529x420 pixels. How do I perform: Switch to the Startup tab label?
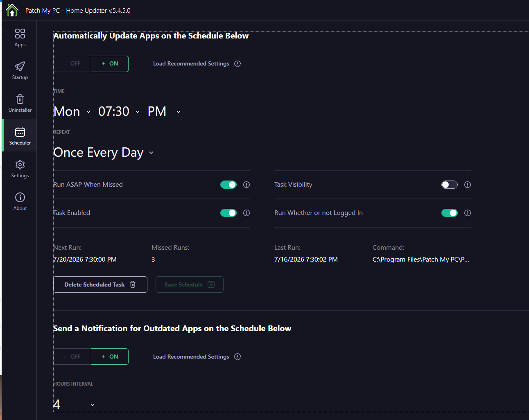coord(20,77)
